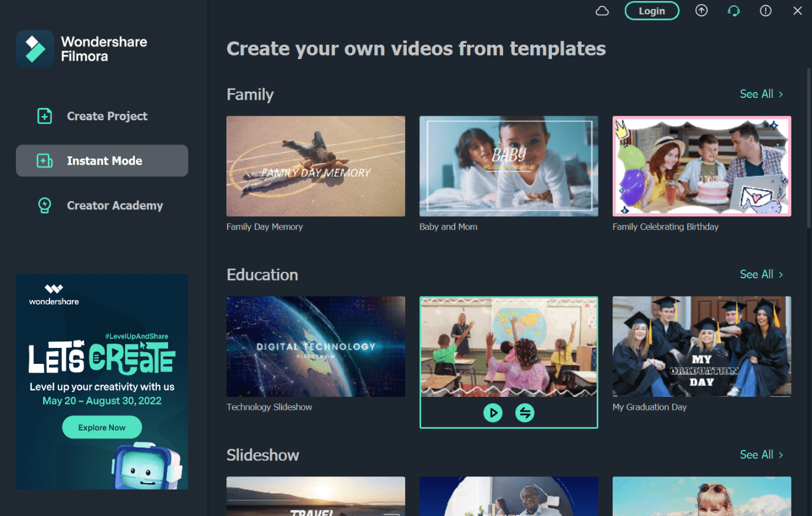Click the Creator Academy lightbulb icon
Viewport: 812px width, 516px height.
[x=45, y=205]
